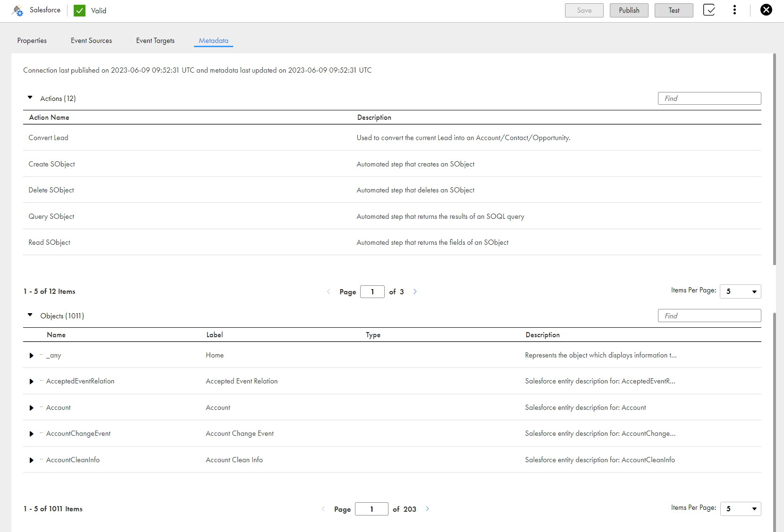This screenshot has height=532, width=784.
Task: Click the green Valid checkmark icon
Action: [x=80, y=10]
